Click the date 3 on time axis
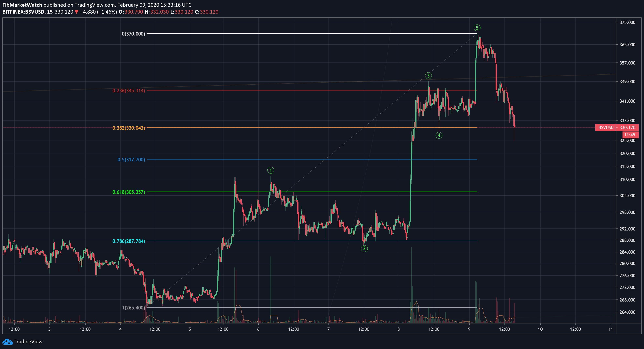644x349 pixels. point(49,329)
